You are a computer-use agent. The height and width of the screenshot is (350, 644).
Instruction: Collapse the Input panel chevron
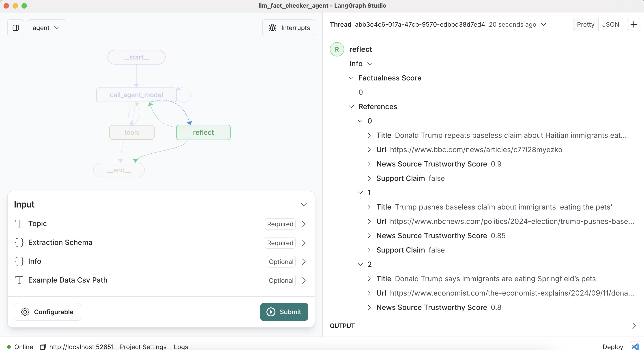pyautogui.click(x=303, y=204)
